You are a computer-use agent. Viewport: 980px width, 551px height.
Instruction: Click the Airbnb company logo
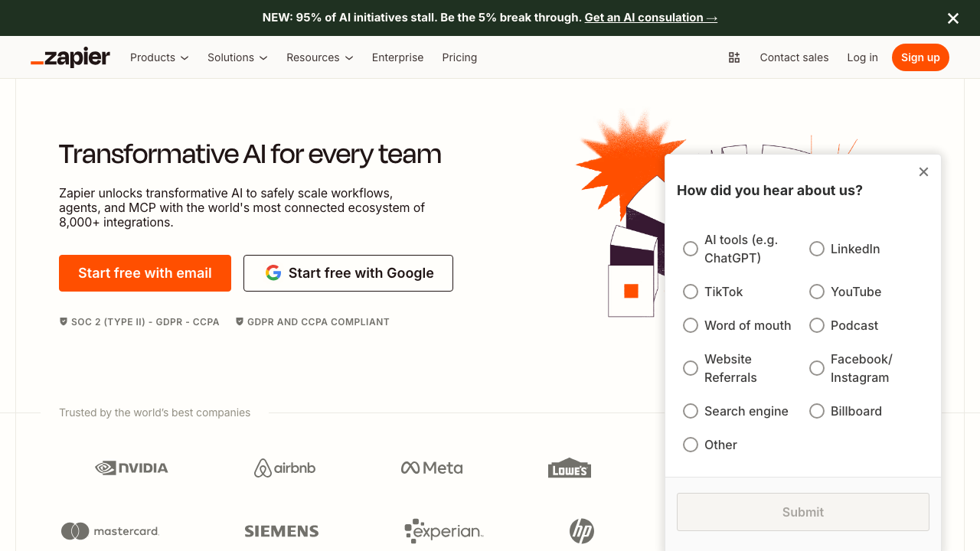[x=284, y=468]
